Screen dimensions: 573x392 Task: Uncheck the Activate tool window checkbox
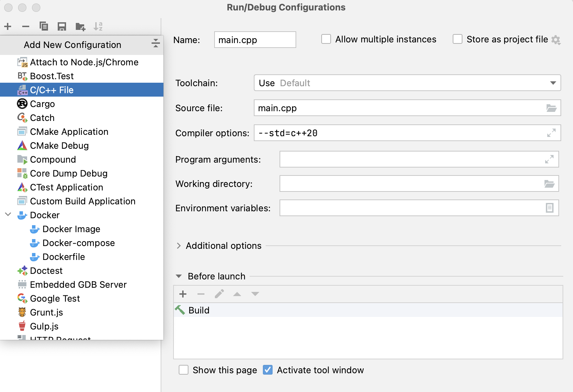coord(268,370)
